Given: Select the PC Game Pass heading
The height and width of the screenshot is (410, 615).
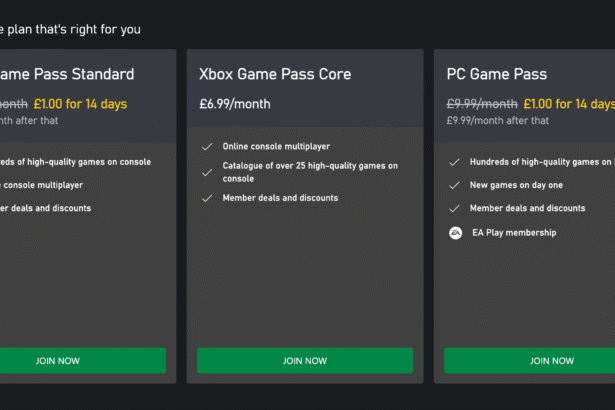Looking at the screenshot, I should click(497, 74).
